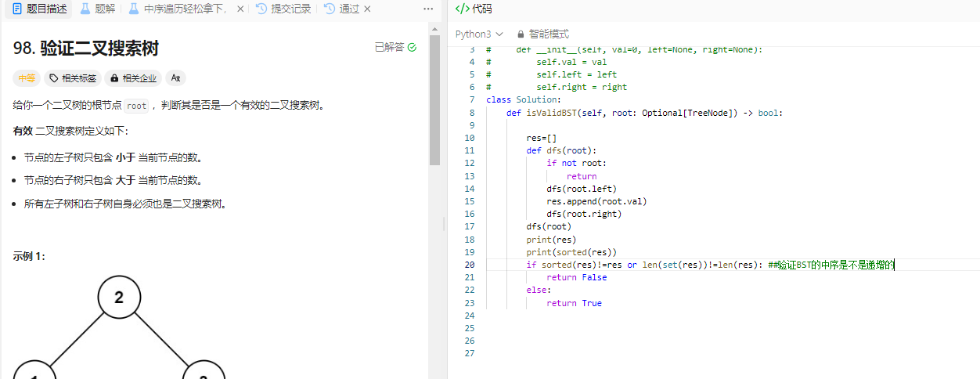This screenshot has height=379, width=980.
Task: Place cursor on class Solution line
Action: click(523, 99)
